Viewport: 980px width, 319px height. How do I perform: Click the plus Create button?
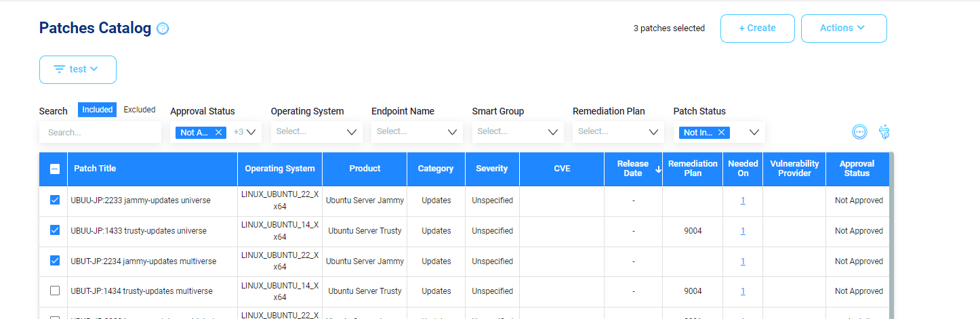pyautogui.click(x=757, y=28)
